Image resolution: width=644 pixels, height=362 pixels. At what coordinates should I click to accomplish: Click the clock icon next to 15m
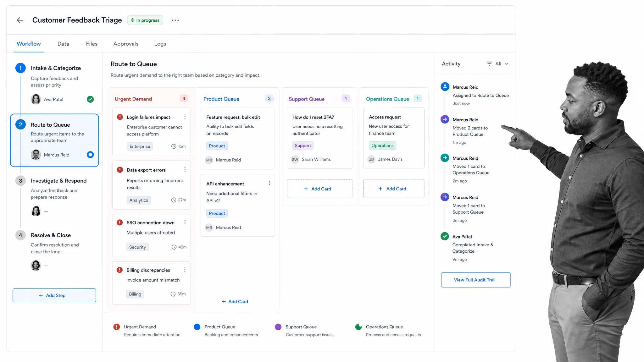click(x=174, y=146)
